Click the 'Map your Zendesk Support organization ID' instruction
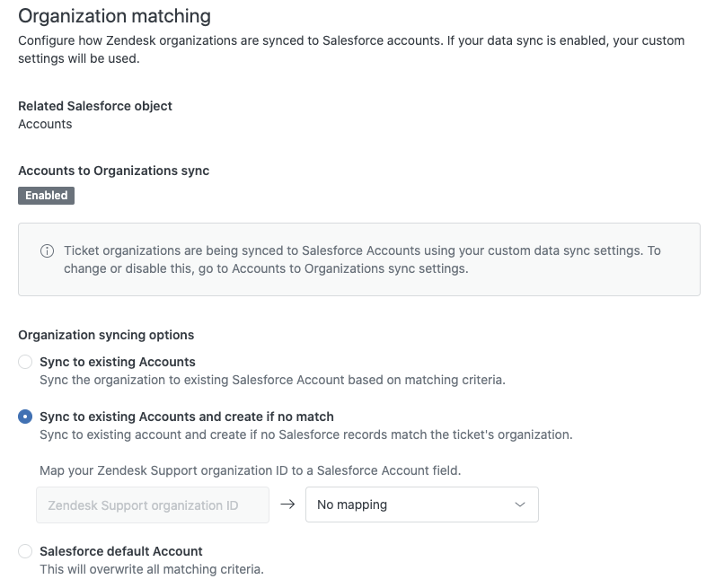715x588 pixels. coord(251,470)
